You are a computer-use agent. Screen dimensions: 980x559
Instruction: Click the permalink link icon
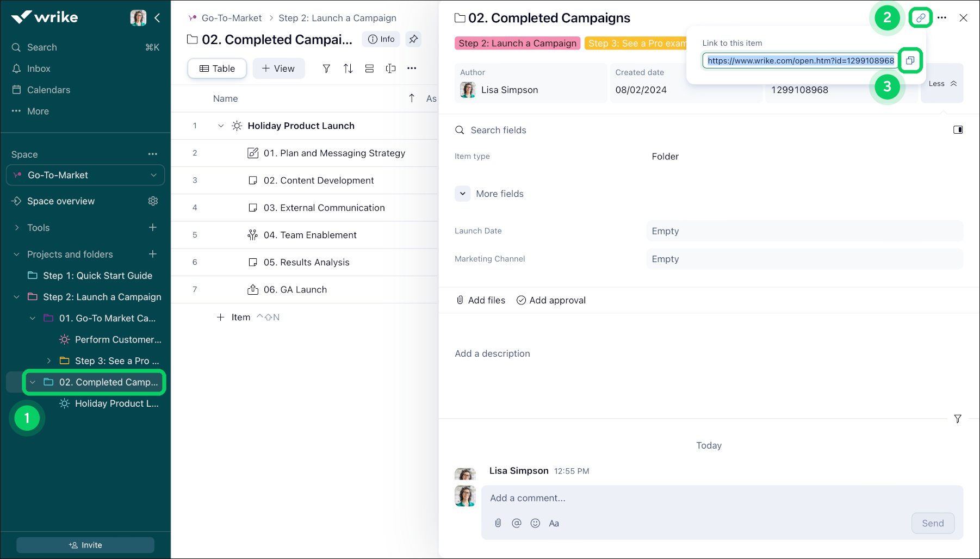tap(920, 18)
